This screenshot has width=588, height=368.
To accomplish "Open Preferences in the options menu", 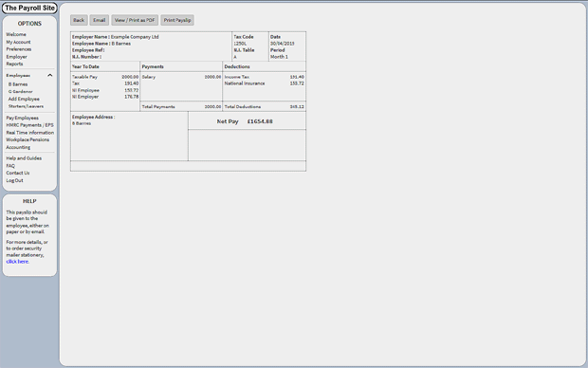I will click(x=19, y=49).
